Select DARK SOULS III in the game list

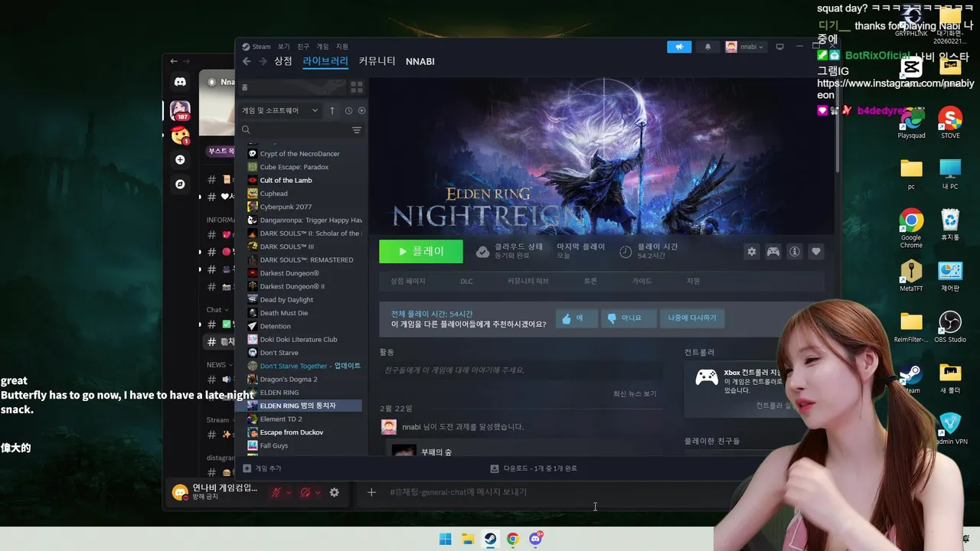tap(286, 246)
